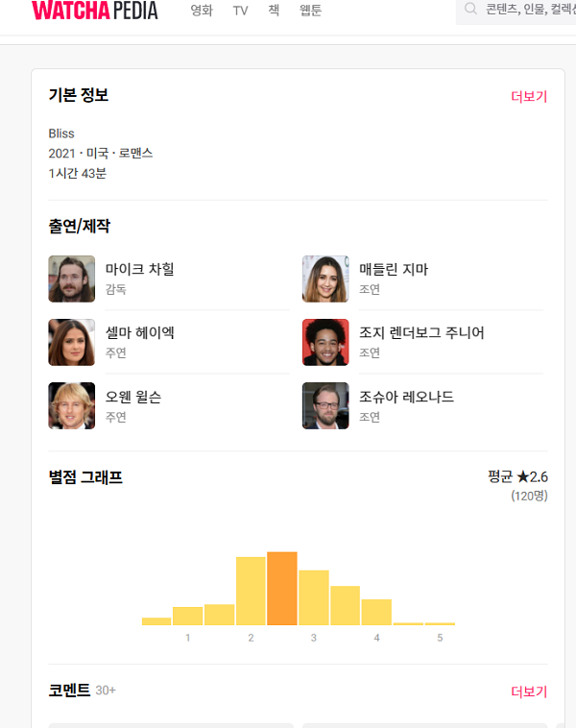Open 오웬 윌슨 profile picture
576x728 pixels.
tap(71, 406)
